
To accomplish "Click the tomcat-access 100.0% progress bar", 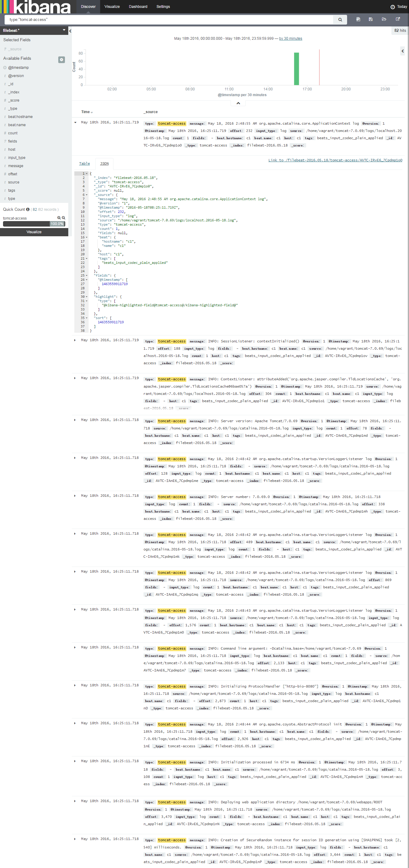I will 34,224.
